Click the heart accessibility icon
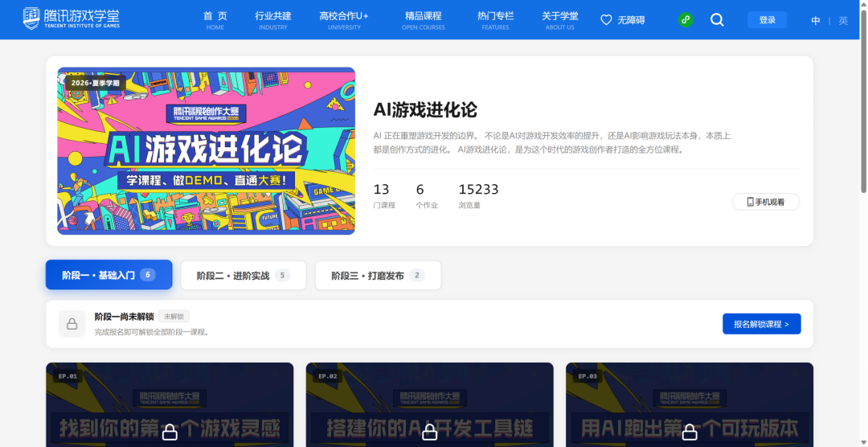The height and width of the screenshot is (447, 868). point(606,20)
